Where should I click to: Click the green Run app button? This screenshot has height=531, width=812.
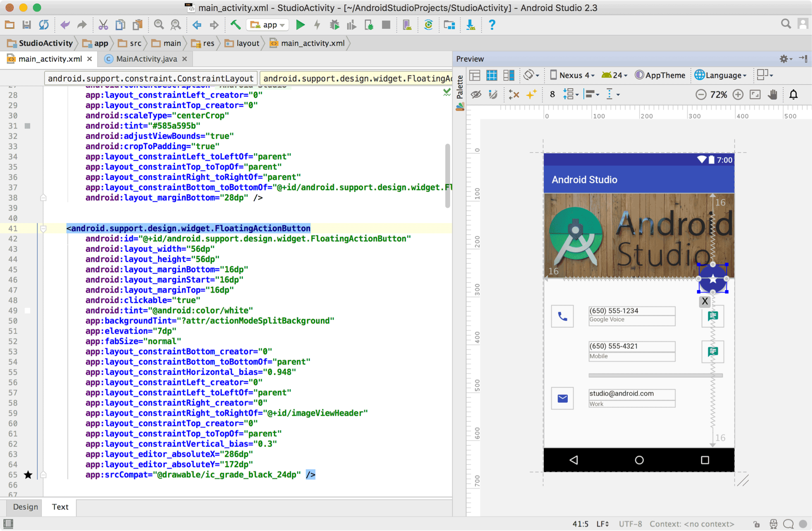(x=300, y=25)
